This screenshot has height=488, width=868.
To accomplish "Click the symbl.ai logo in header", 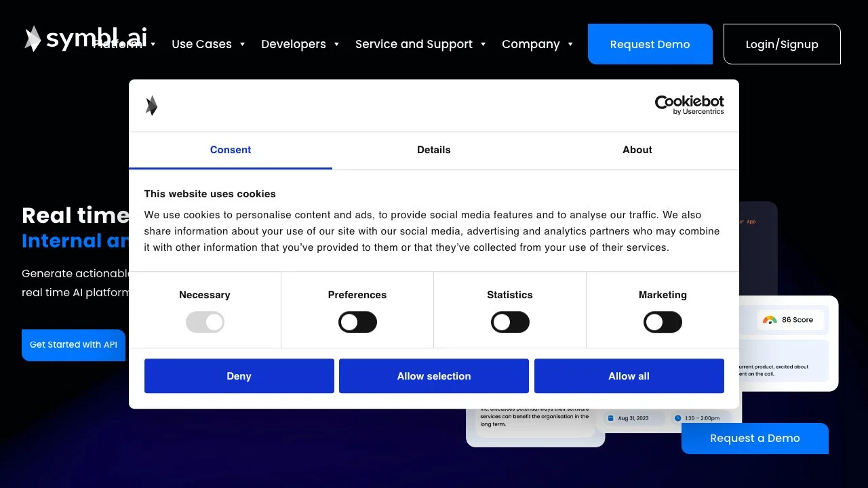I will point(85,39).
